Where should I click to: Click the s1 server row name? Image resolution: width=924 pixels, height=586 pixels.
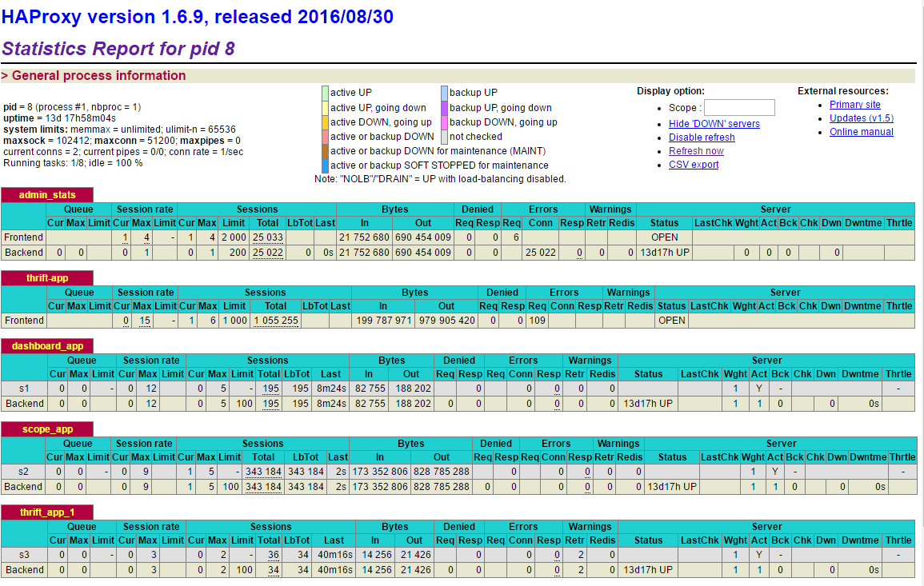(x=23, y=389)
